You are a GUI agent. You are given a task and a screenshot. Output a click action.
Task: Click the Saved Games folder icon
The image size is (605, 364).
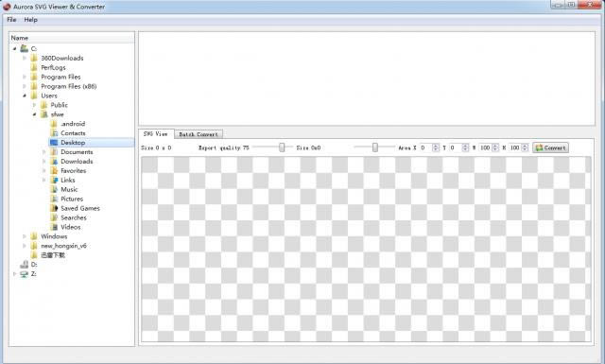click(x=54, y=208)
